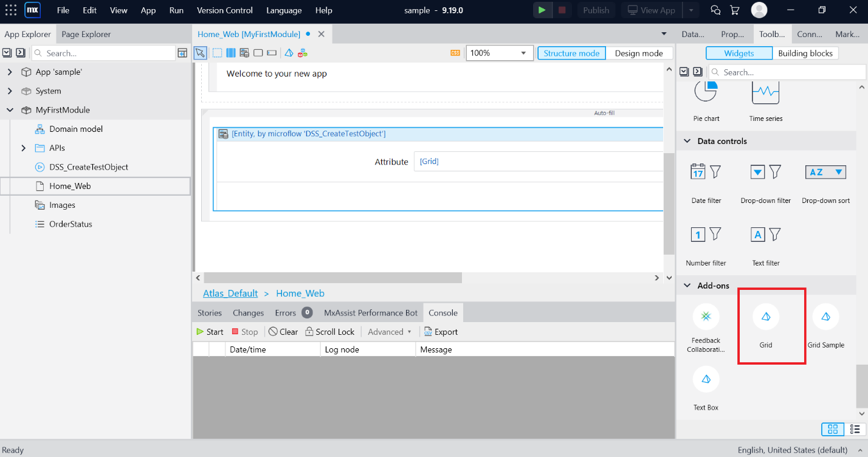Click the page editor horizontal scrollbar thumb
Viewport: 868px width, 457px height.
click(332, 278)
